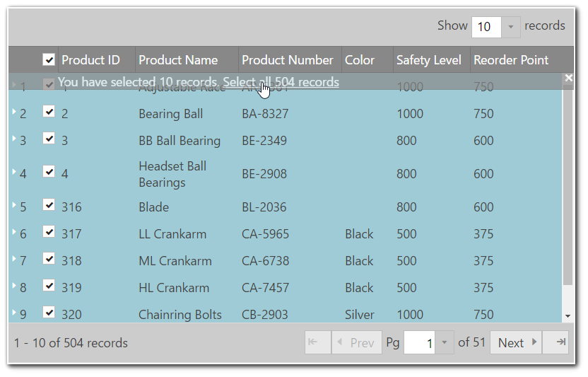This screenshot has height=377, width=588.
Task: Open the Show records count dropdown
Action: coord(511,27)
